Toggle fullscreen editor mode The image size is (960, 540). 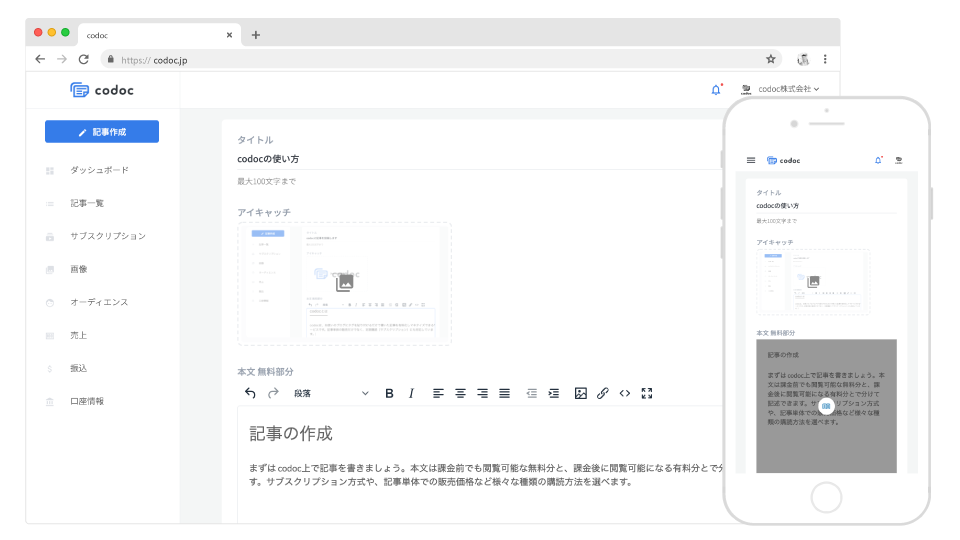pyautogui.click(x=647, y=393)
